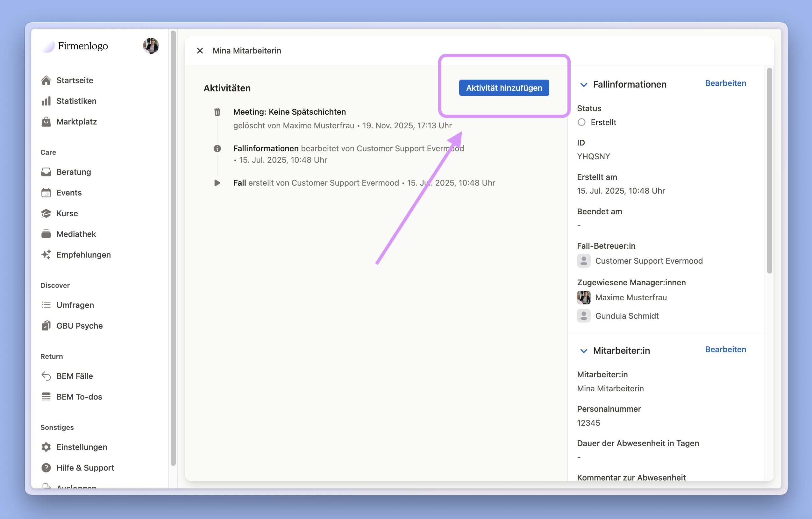Click the Hilfe & Support question icon
The height and width of the screenshot is (519, 812).
46,468
